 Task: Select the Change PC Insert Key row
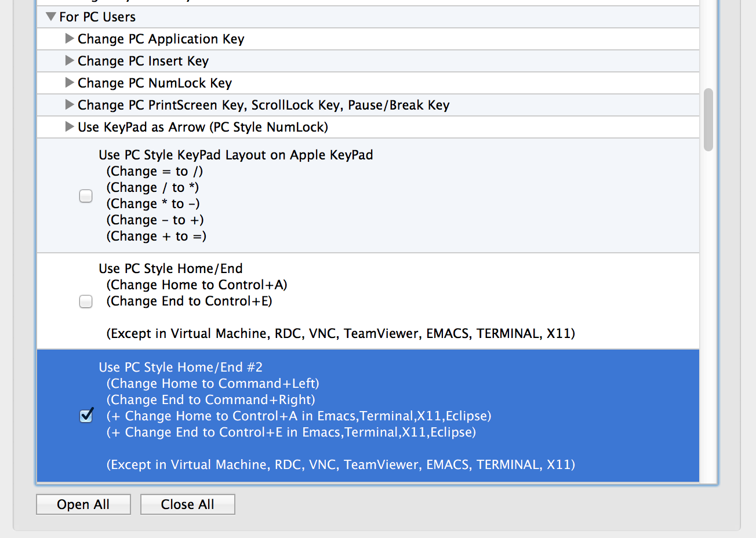click(x=368, y=61)
